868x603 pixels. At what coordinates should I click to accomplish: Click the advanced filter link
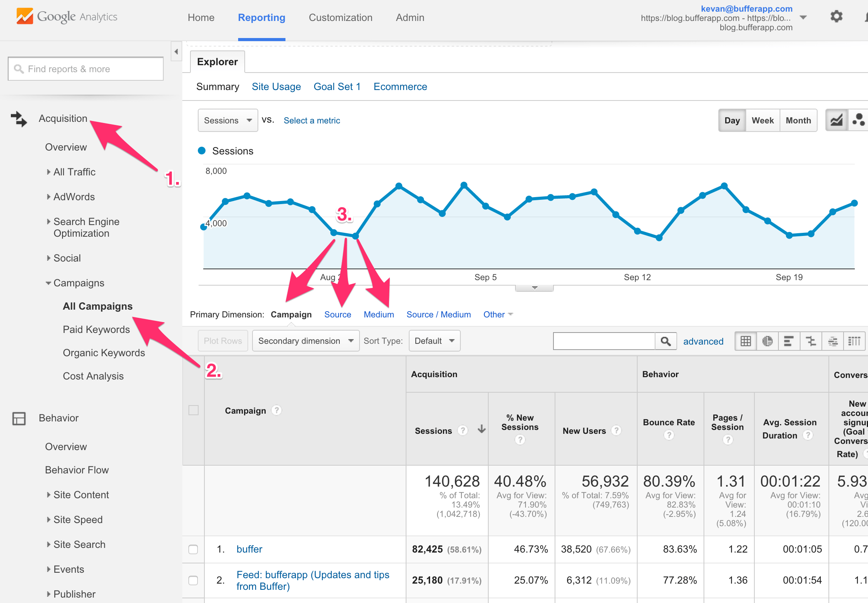tap(703, 341)
